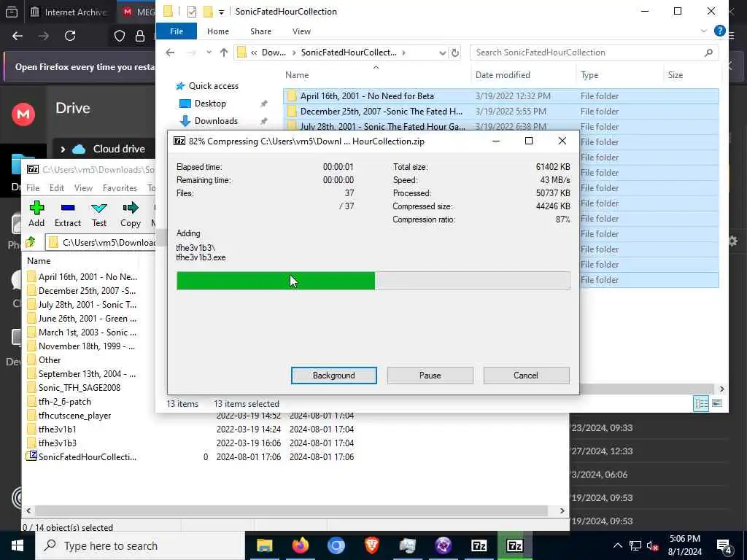Click the search magnifier in Explorer
This screenshot has width=747, height=560.
[x=708, y=52]
